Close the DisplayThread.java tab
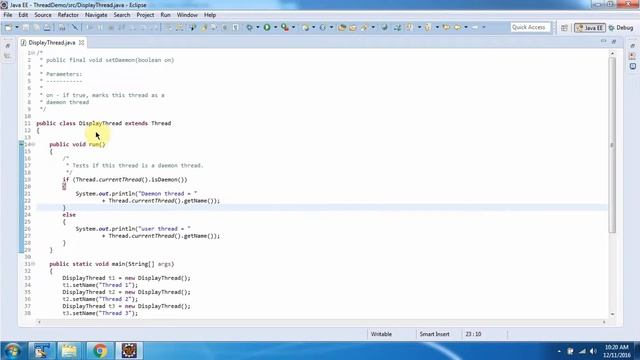Viewport: 640px width, 360px height. [82, 42]
